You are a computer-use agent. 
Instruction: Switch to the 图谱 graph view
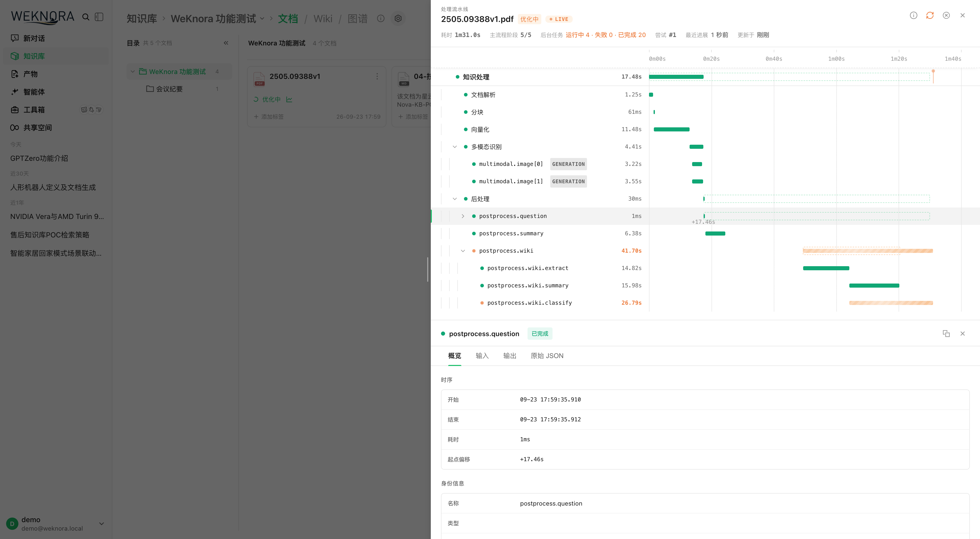click(x=358, y=18)
